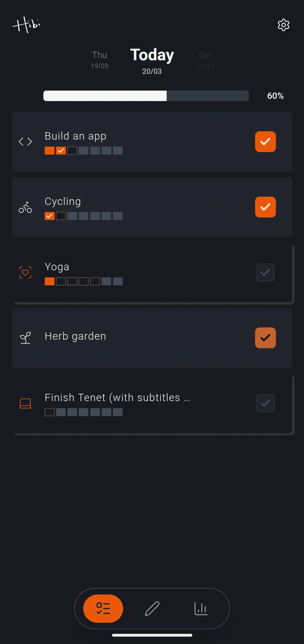Click the Yoga heart icon
304x644 pixels.
pyautogui.click(x=25, y=272)
